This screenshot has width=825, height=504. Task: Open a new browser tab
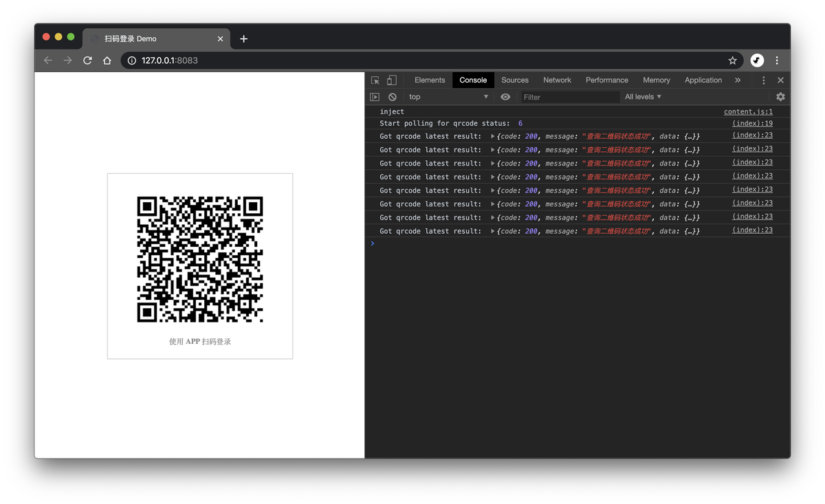(243, 39)
